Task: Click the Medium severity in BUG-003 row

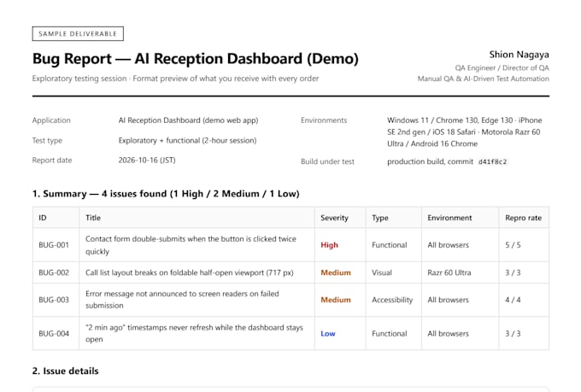Action: (x=336, y=300)
